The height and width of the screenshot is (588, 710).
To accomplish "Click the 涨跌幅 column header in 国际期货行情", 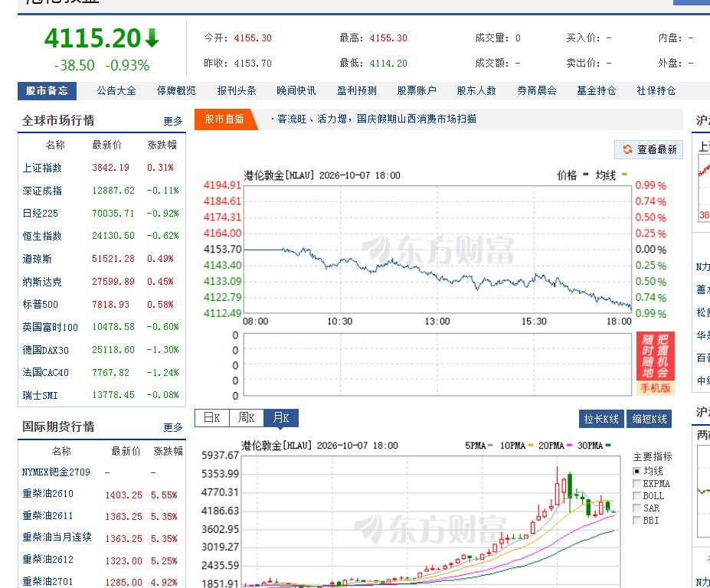I will point(168,451).
